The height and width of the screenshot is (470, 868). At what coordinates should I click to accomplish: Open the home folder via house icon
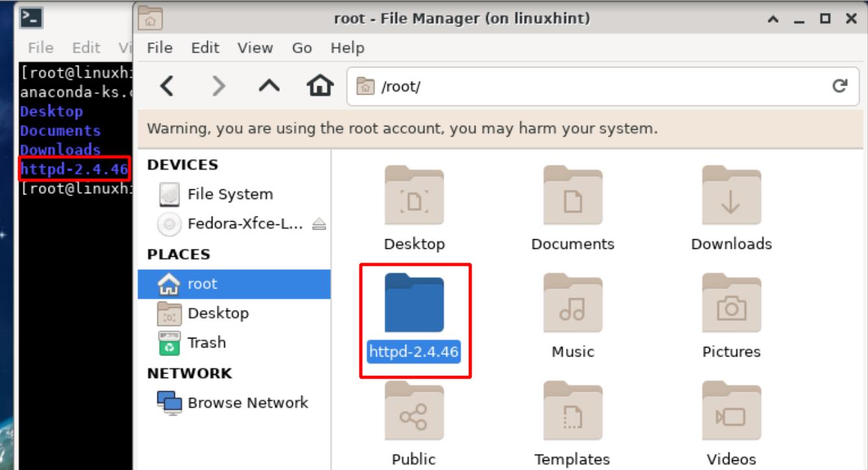point(321,86)
